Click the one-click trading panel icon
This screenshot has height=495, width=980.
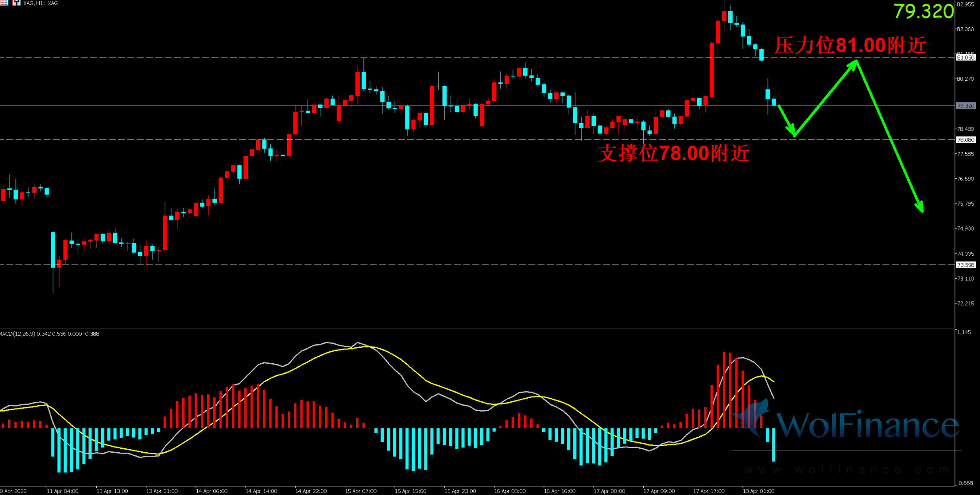tap(16, 3)
